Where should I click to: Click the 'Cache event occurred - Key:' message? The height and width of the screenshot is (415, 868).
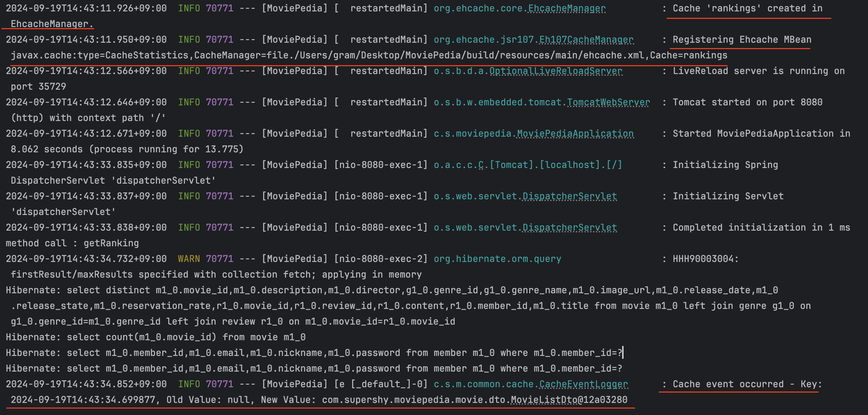(x=747, y=384)
